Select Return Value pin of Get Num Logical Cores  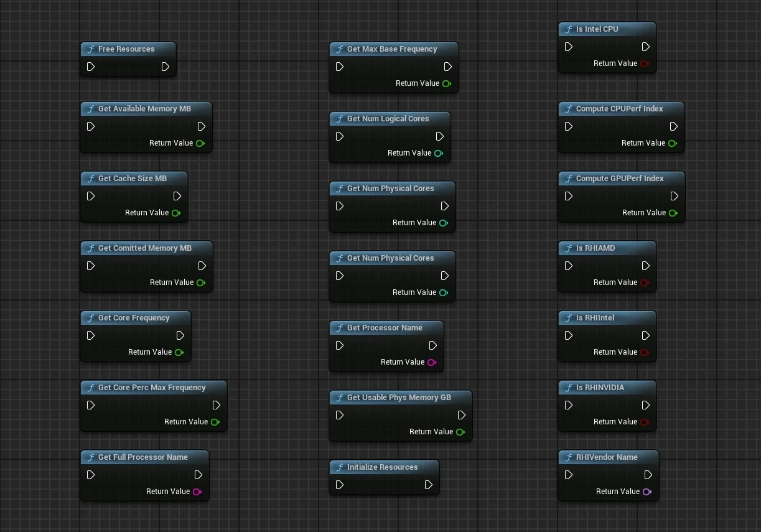click(x=439, y=153)
